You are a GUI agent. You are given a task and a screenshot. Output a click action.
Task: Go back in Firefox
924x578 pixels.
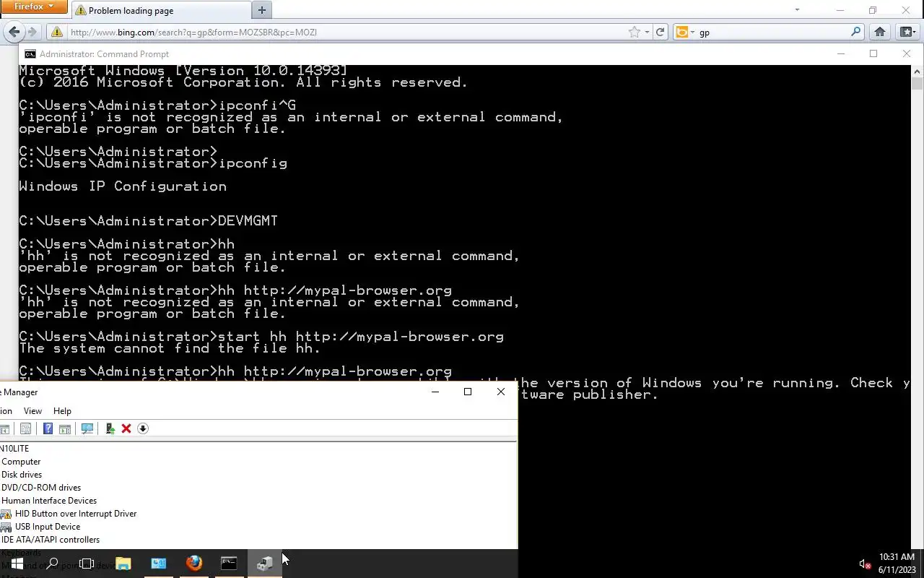pos(14,32)
